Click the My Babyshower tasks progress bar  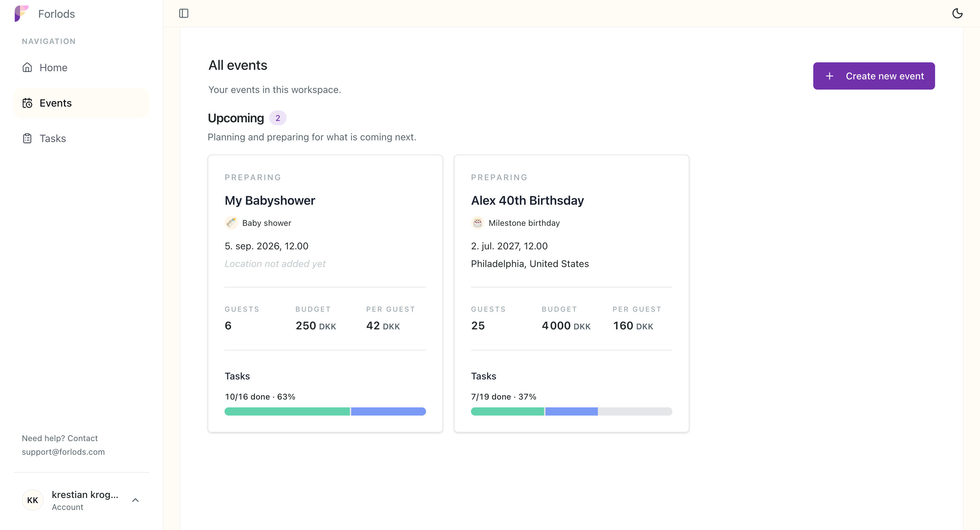coord(325,411)
